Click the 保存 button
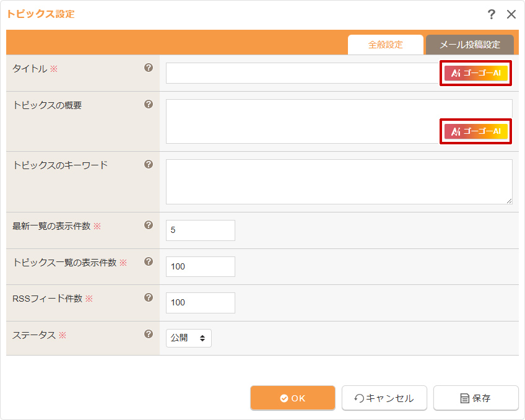The image size is (525, 420). tap(475, 398)
